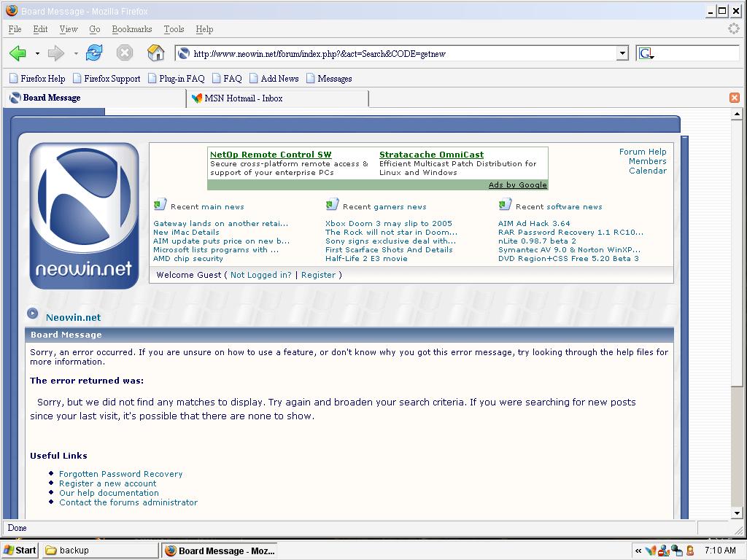Open the FAQ bookmark in toolbar

(x=228, y=79)
